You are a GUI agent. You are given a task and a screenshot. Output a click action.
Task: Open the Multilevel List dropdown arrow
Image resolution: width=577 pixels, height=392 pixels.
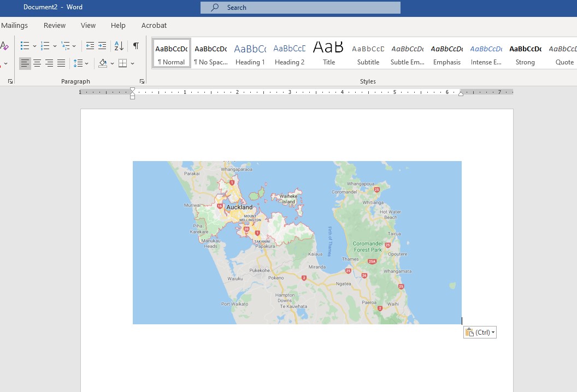74,46
